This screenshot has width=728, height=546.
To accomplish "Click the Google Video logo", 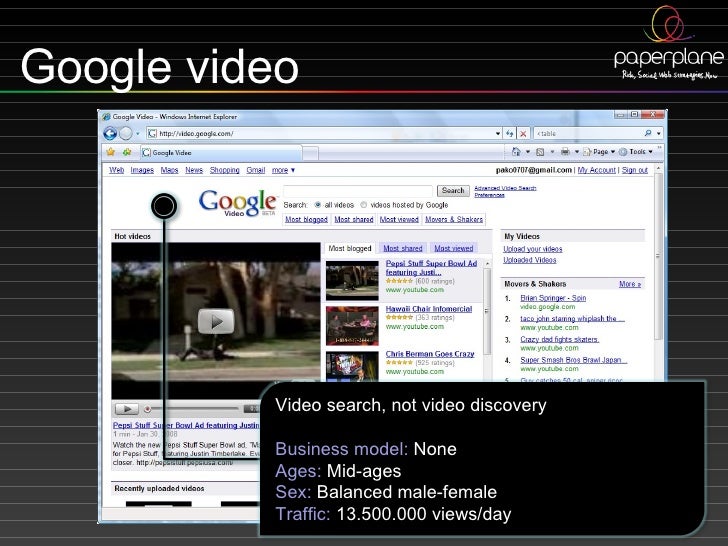I will click(x=237, y=203).
